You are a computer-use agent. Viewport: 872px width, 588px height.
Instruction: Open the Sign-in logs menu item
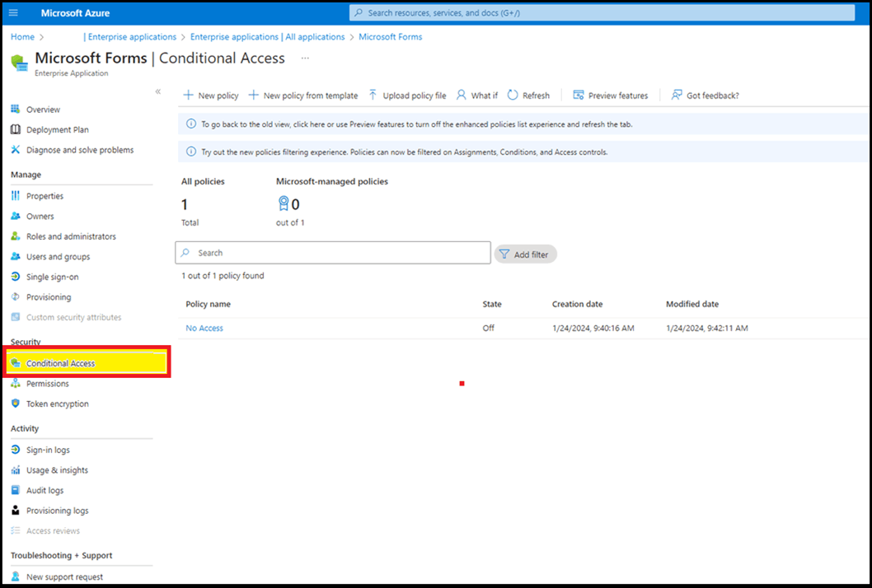48,450
